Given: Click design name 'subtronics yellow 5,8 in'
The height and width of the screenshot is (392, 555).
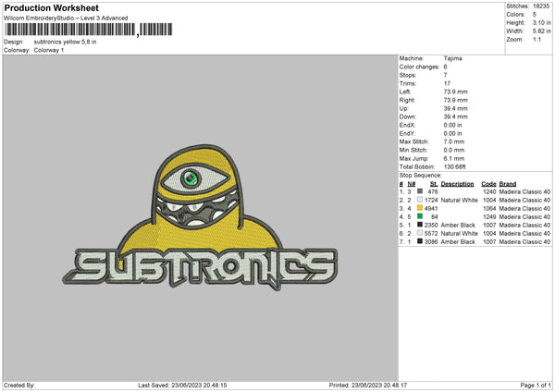Looking at the screenshot, I should 65,42.
